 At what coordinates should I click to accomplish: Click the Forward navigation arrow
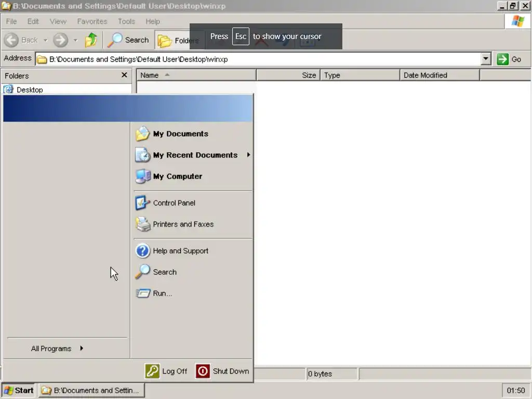(x=61, y=40)
